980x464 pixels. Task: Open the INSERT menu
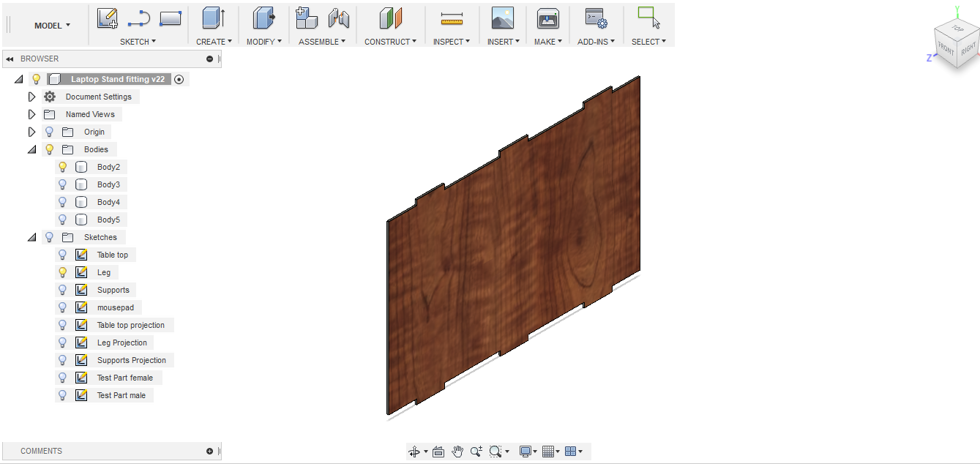504,42
